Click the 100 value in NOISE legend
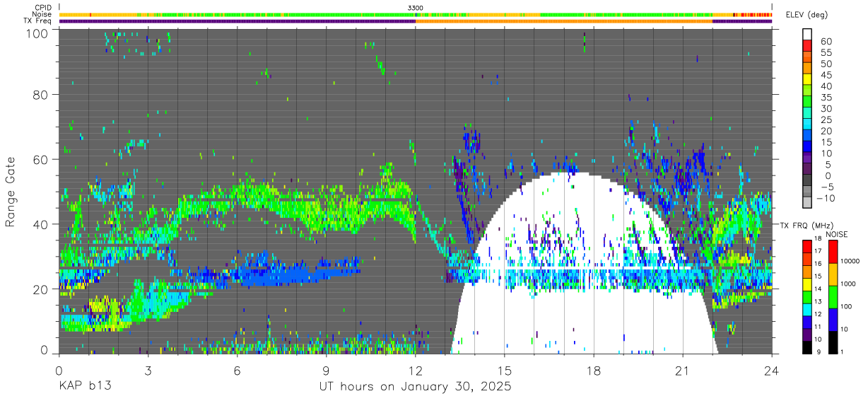Screen dimensions: 868x401 [845, 307]
